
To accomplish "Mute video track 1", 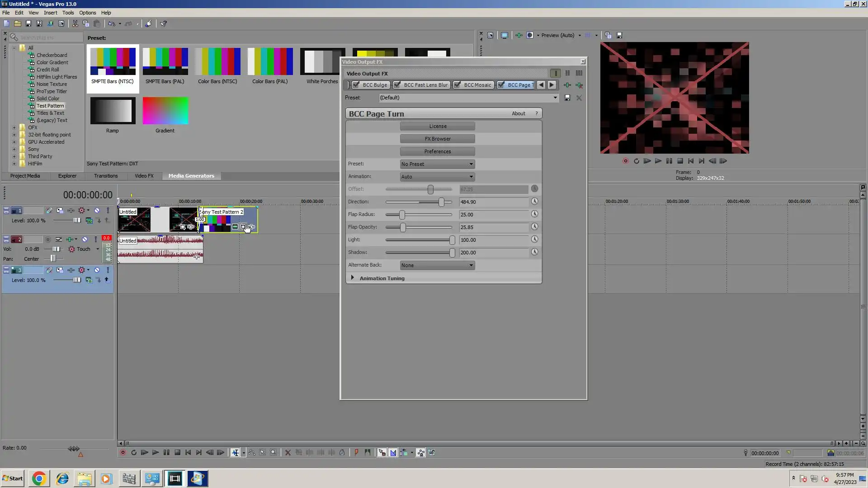I will (97, 211).
